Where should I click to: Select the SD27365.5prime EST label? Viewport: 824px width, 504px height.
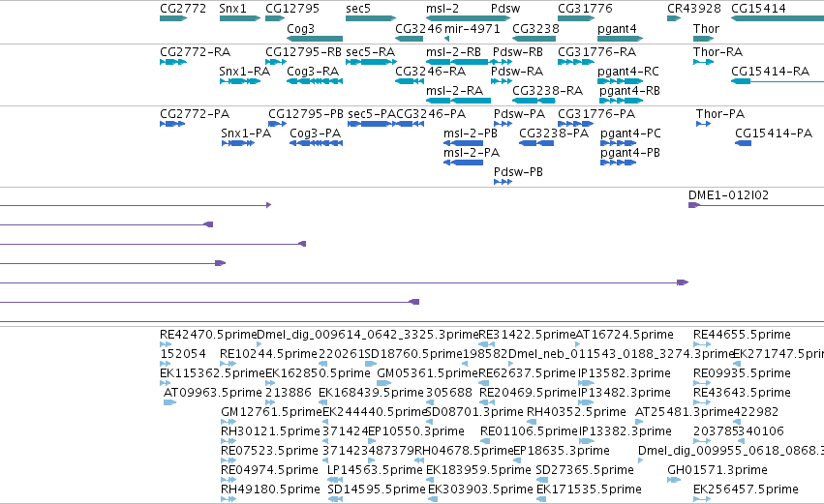click(585, 469)
